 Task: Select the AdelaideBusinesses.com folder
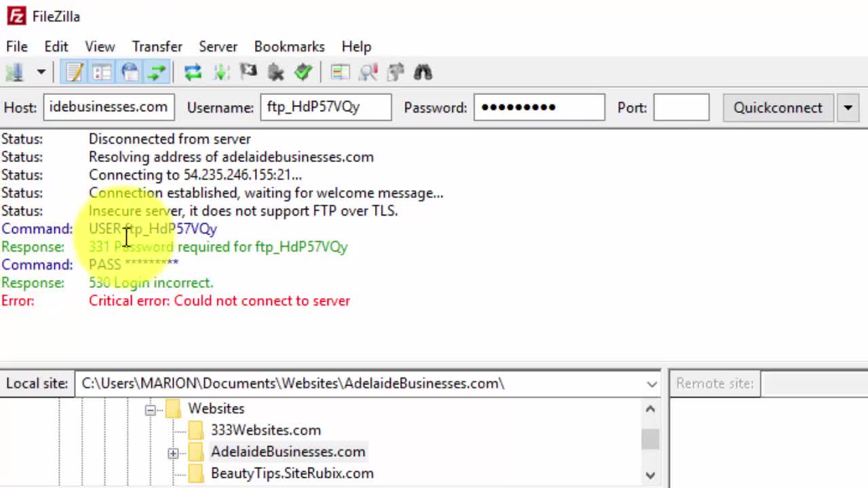click(x=288, y=451)
